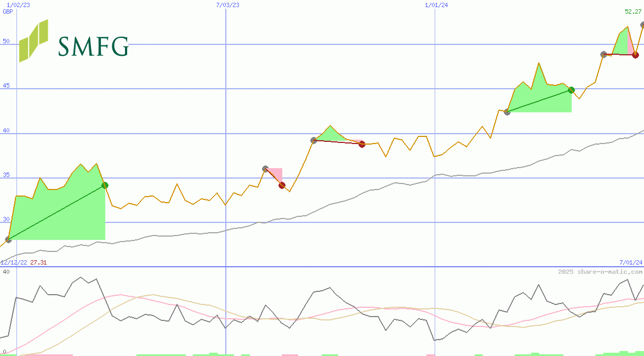This screenshot has width=644, height=356.
Task: Select the GBP currency label
Action: [x=7, y=11]
